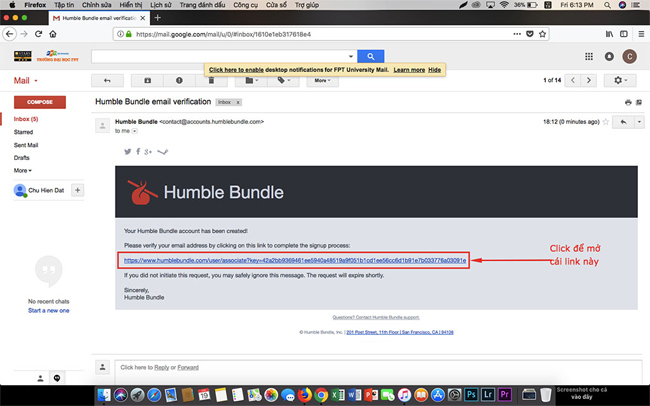Archive this email
The image size is (650, 406).
pos(147,80)
